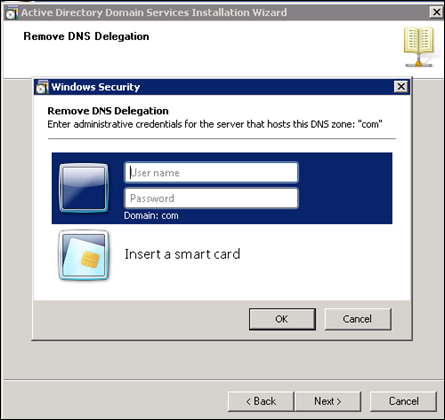This screenshot has height=420, width=445.
Task: Choose the smart card icon tile
Action: click(x=83, y=255)
